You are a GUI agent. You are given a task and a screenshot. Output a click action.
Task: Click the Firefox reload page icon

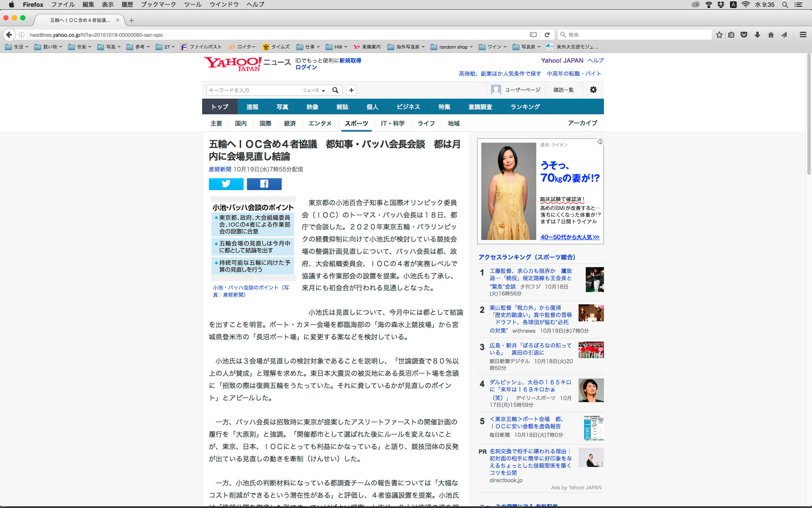click(547, 35)
